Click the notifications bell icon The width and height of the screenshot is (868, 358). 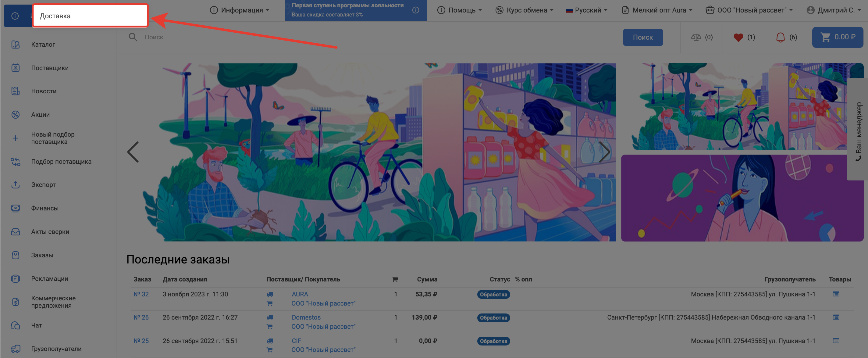click(x=780, y=38)
